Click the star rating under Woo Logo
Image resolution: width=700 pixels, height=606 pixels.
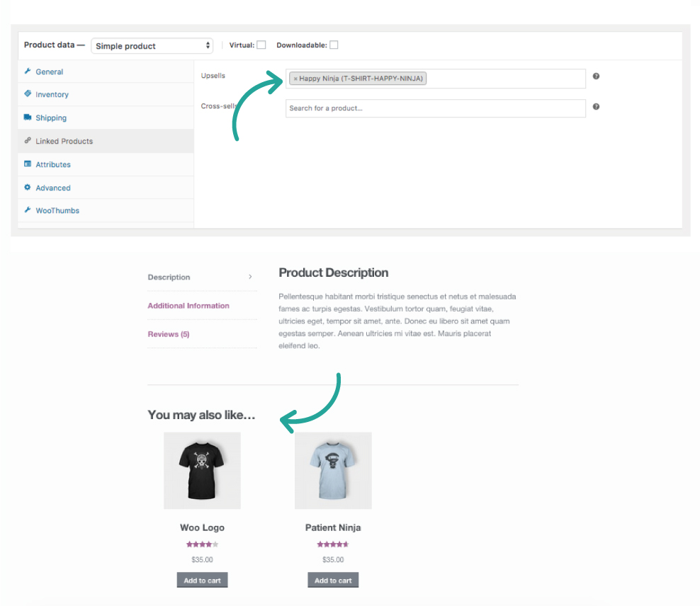[202, 544]
